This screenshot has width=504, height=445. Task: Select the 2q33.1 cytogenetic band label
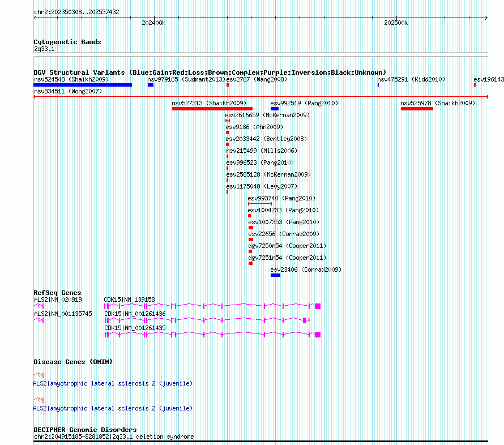pyautogui.click(x=44, y=49)
